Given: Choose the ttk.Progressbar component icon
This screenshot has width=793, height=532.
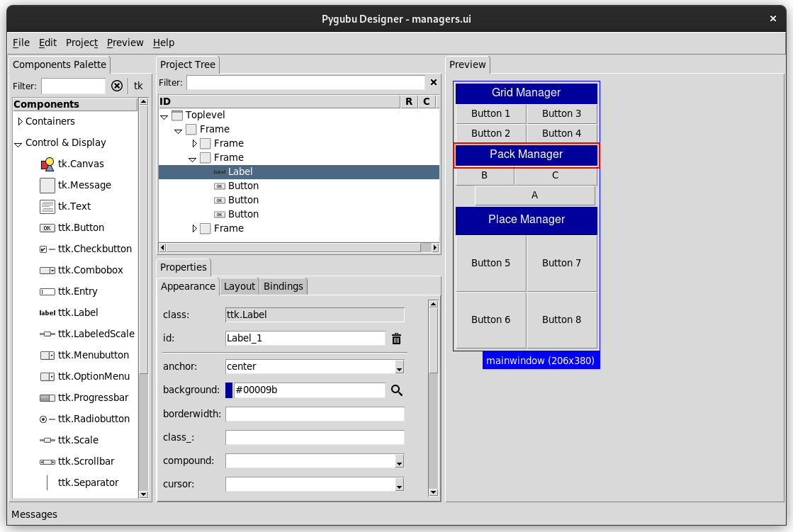Looking at the screenshot, I should pos(47,397).
